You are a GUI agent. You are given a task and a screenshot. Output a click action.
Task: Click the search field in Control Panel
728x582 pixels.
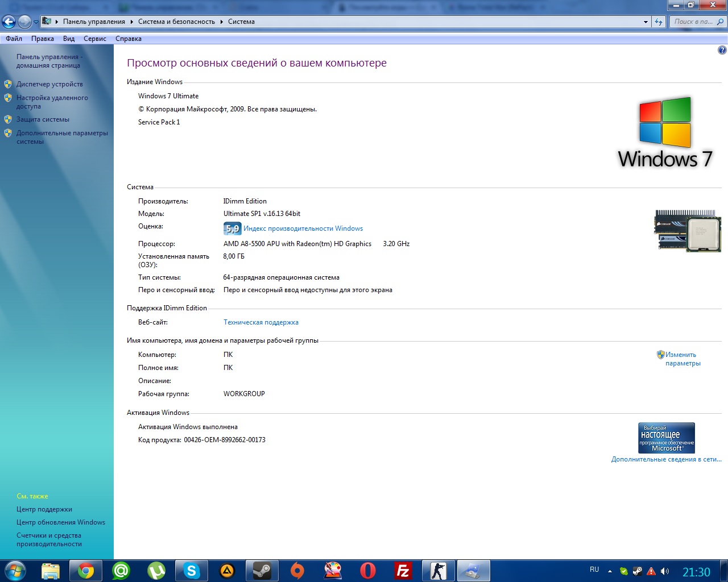click(693, 22)
